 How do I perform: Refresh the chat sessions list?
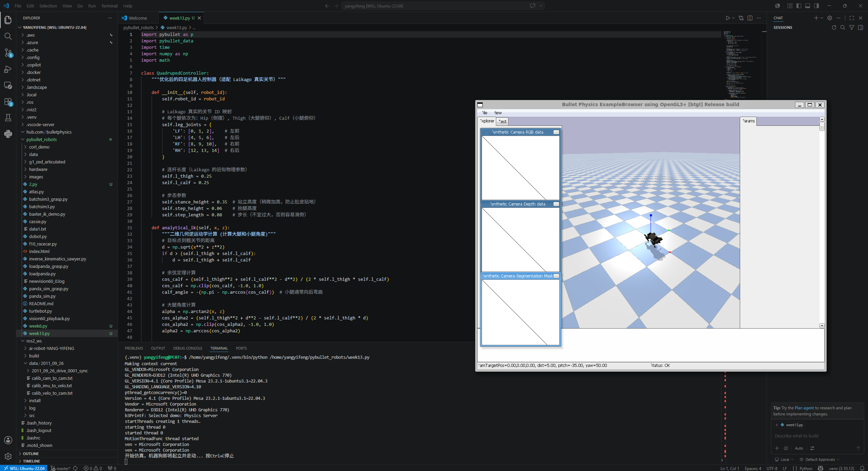pos(834,27)
